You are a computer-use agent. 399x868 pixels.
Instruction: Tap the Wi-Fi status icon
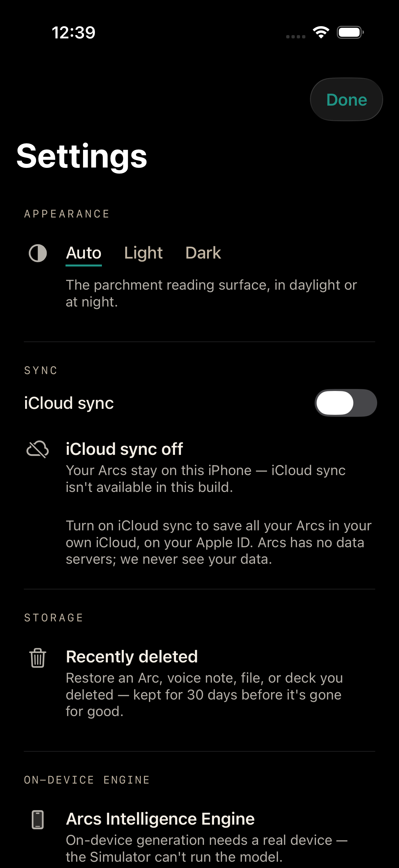point(321,32)
